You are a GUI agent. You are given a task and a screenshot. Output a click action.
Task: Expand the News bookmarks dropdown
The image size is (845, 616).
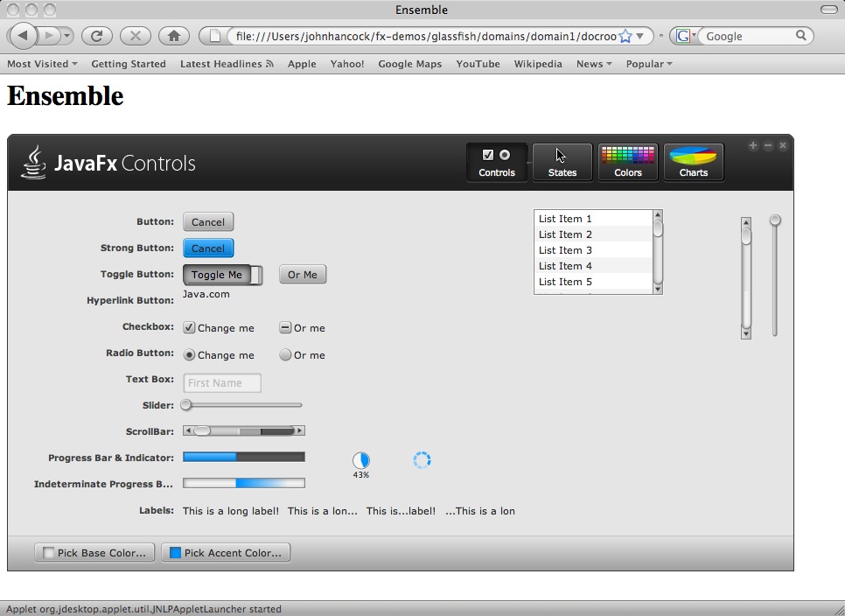click(594, 64)
